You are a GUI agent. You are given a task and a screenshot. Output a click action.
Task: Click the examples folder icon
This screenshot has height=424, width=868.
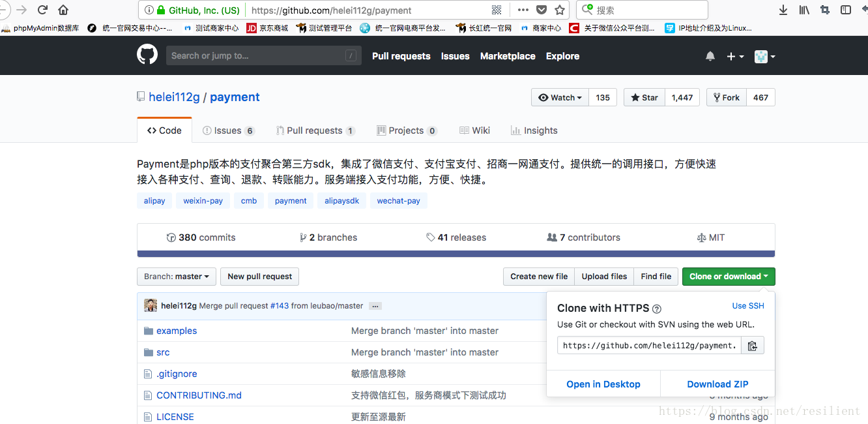[x=148, y=331]
